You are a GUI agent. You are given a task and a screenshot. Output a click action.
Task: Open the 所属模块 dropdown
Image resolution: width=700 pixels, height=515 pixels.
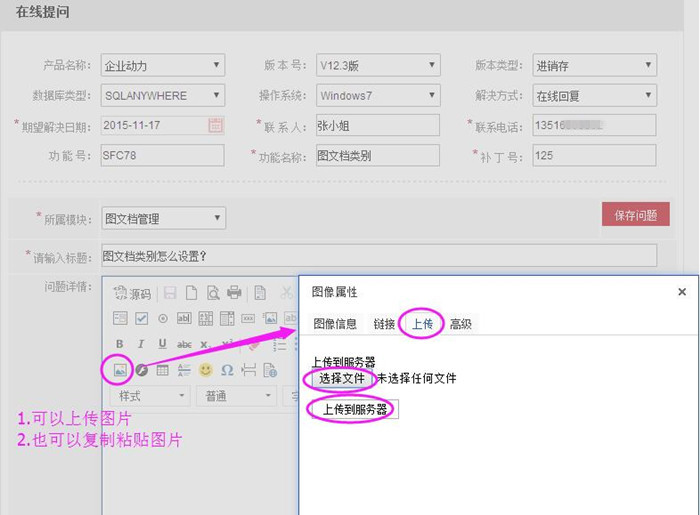point(163,218)
